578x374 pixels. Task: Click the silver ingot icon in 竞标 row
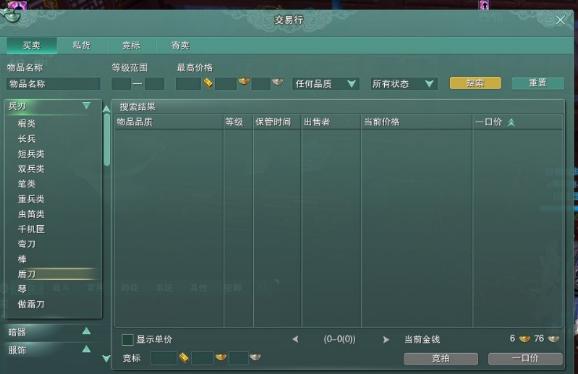pyautogui.click(x=255, y=357)
